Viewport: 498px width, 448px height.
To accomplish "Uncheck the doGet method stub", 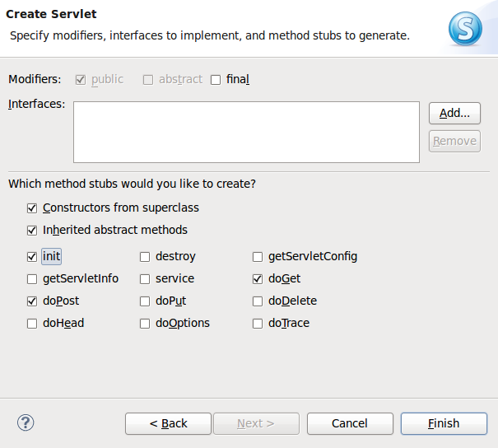I will tap(258, 279).
